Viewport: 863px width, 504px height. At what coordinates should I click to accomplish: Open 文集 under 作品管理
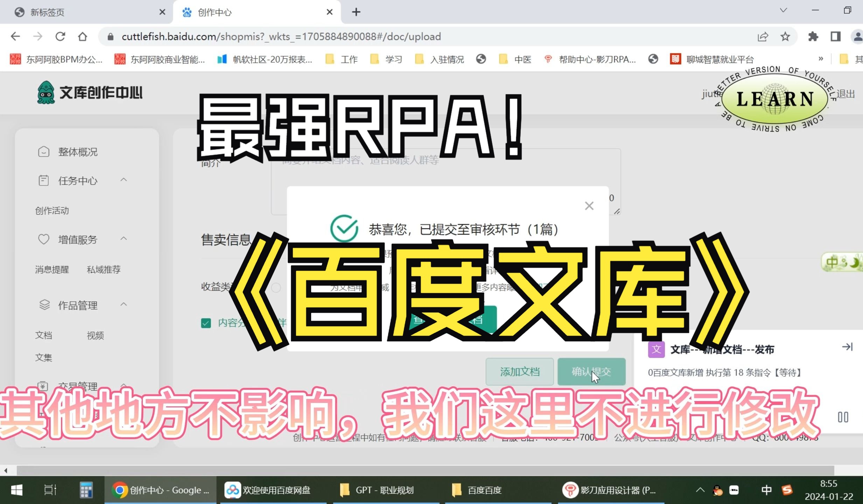click(x=43, y=358)
